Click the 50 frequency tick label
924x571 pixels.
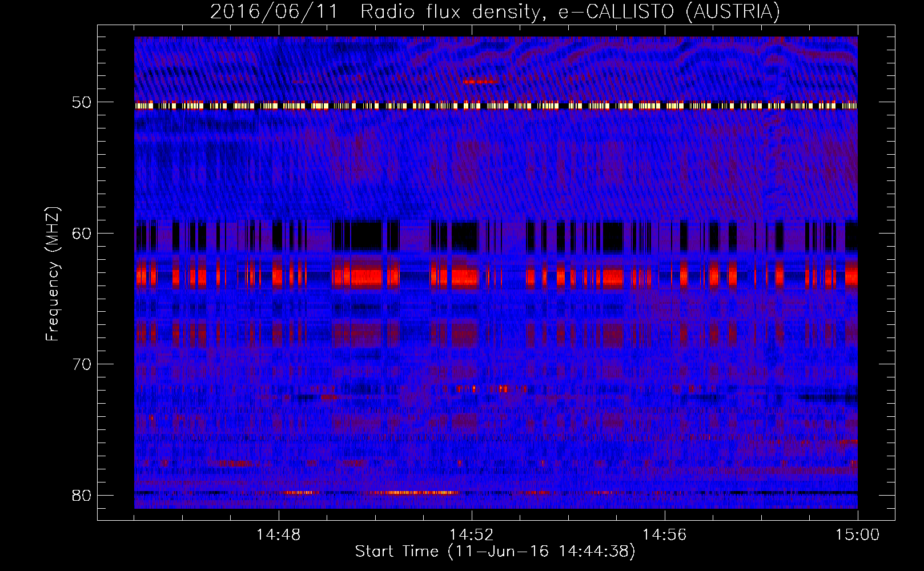tap(82, 103)
